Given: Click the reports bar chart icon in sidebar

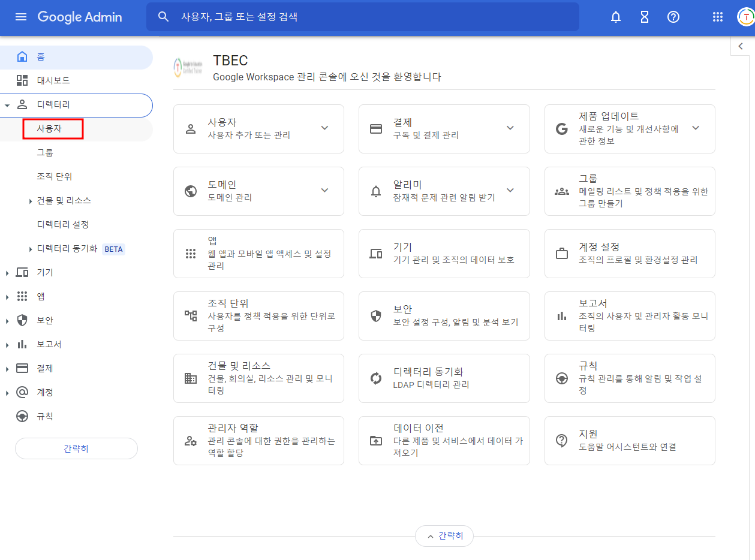Looking at the screenshot, I should pyautogui.click(x=22, y=344).
